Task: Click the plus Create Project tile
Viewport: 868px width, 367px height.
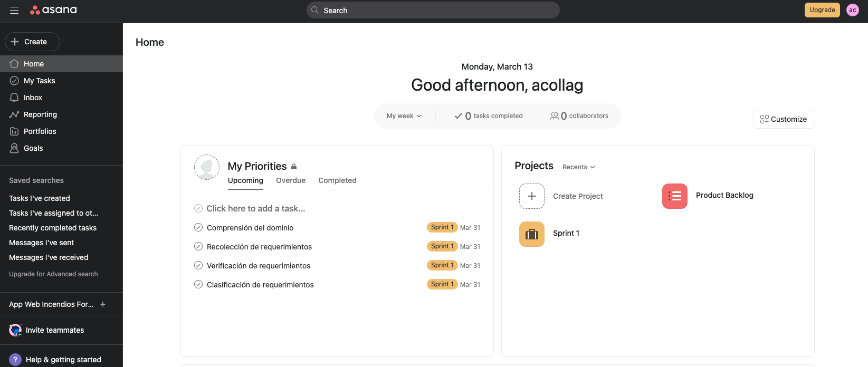Action: click(531, 196)
